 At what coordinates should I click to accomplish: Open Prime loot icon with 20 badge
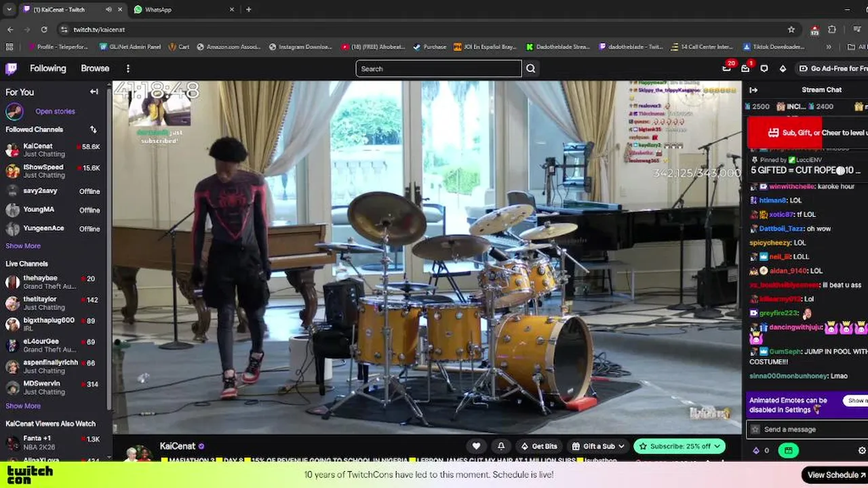(x=727, y=68)
